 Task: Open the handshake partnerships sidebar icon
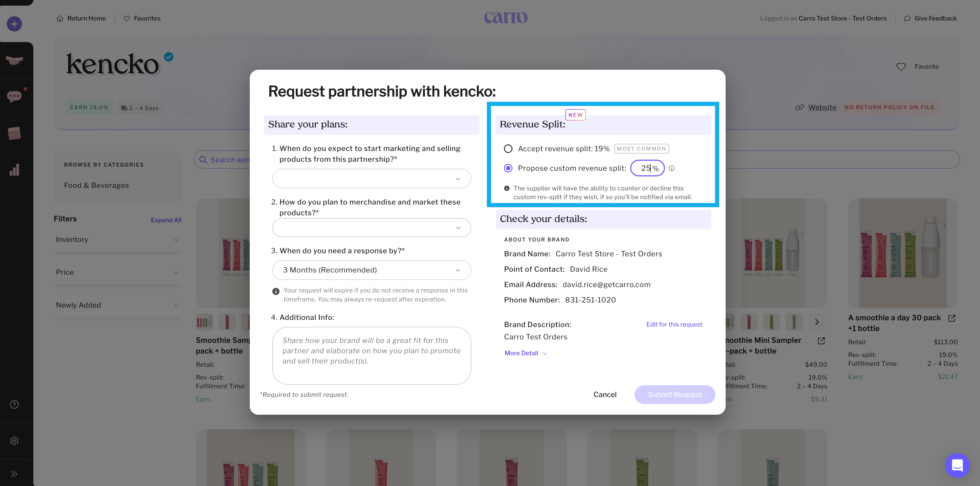14,60
